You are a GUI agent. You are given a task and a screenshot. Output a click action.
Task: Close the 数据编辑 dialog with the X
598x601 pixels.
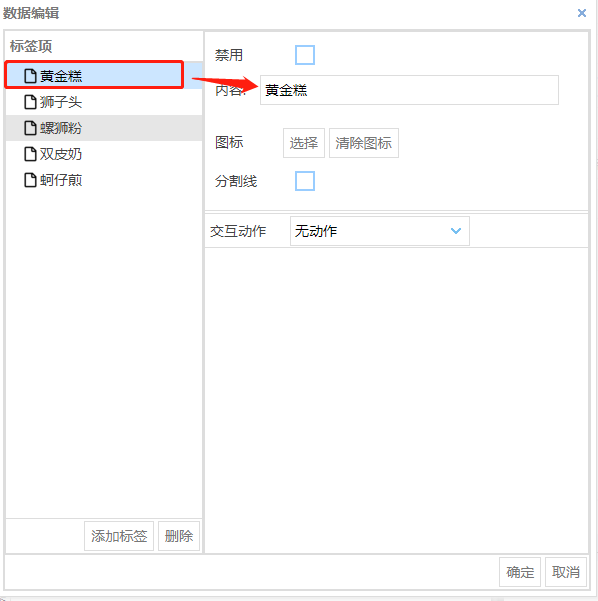click(582, 13)
